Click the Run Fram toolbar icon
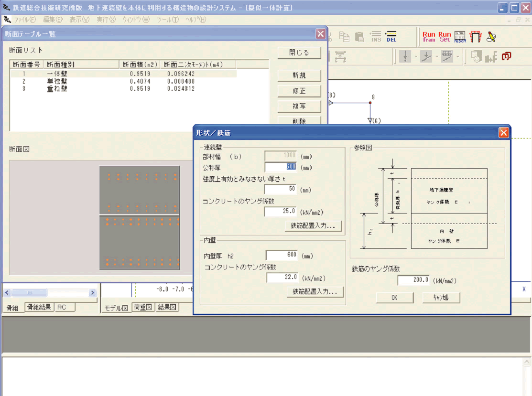The height and width of the screenshot is (396, 532). tap(429, 36)
